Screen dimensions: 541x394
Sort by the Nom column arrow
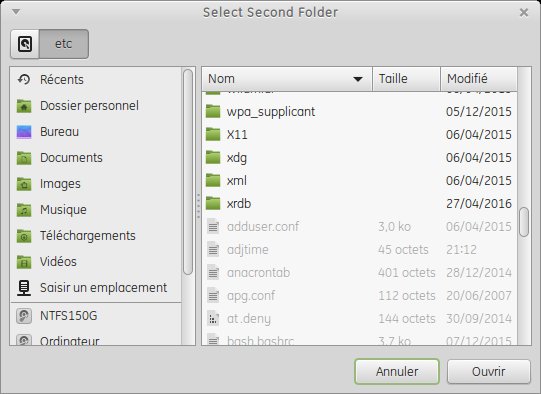[358, 79]
